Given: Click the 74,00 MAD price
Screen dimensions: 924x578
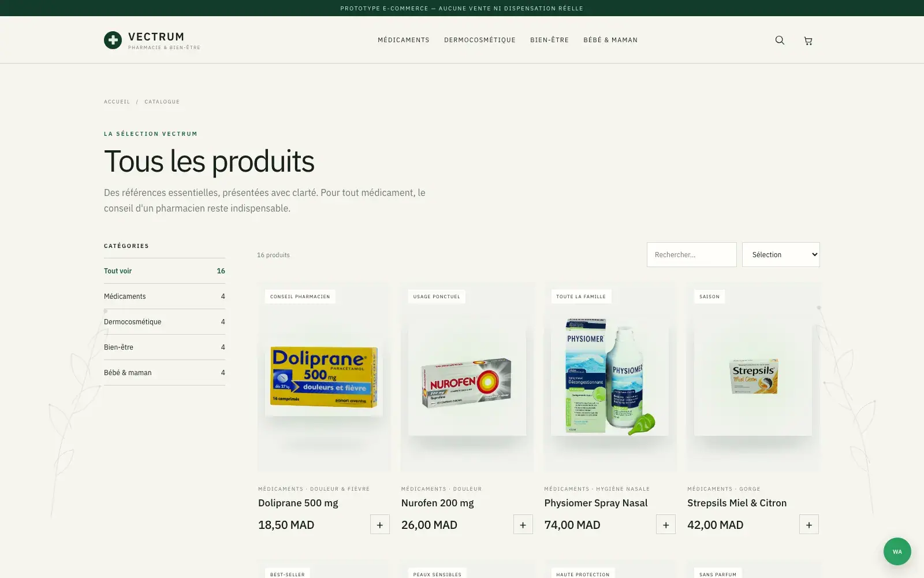Looking at the screenshot, I should (x=572, y=525).
